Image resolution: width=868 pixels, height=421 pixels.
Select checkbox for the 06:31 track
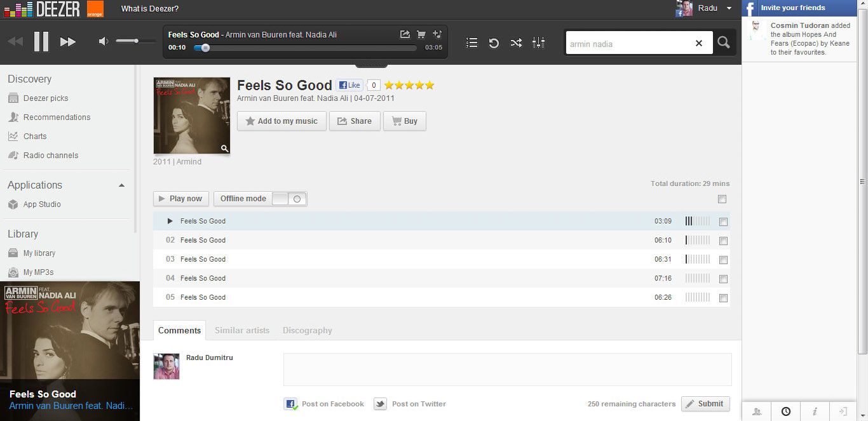click(723, 260)
